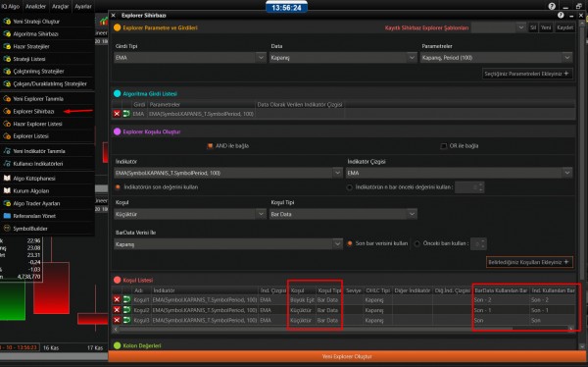Remove the EMA entry via red X icon

point(117,114)
